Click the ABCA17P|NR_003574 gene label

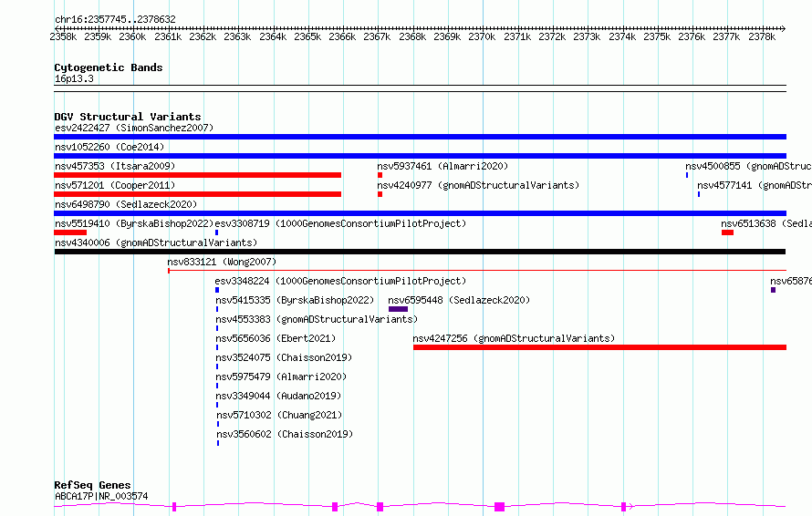coord(101,496)
